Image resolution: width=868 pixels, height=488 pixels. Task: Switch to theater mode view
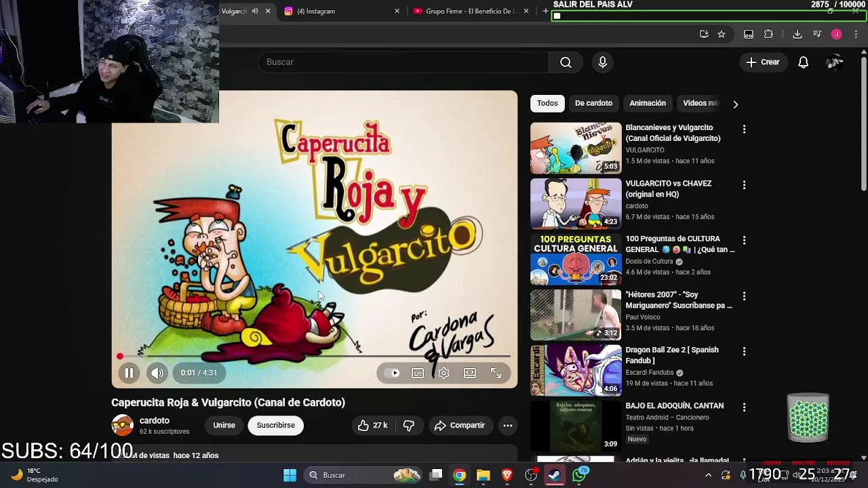coord(469,373)
